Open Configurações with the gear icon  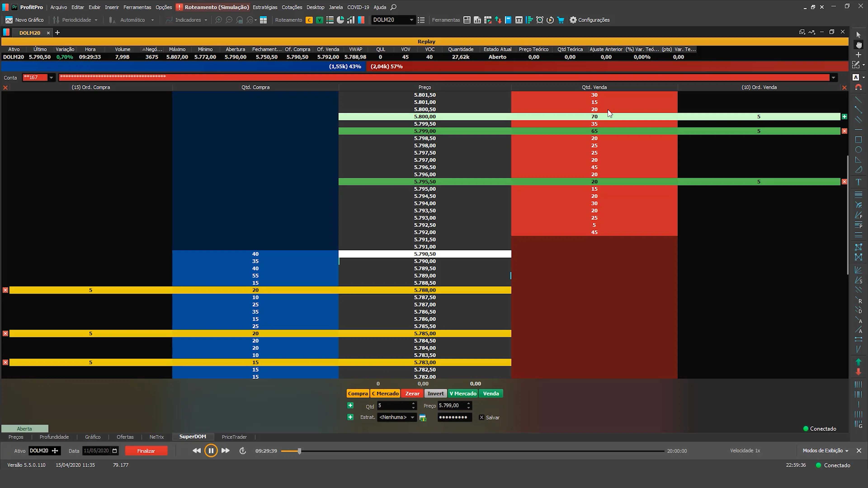(573, 20)
